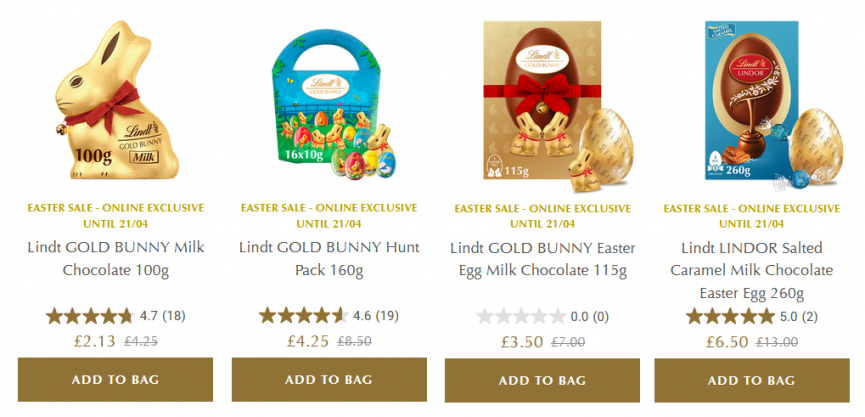Click the 4.6 star rating of Hunt Pack
This screenshot has width=865, height=417.
coord(303,316)
